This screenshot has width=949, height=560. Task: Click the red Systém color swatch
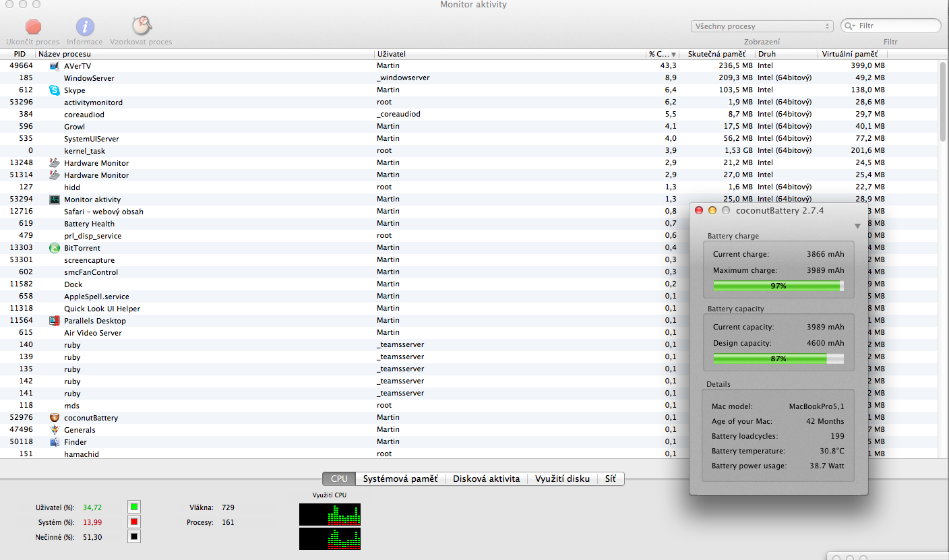pos(134,522)
